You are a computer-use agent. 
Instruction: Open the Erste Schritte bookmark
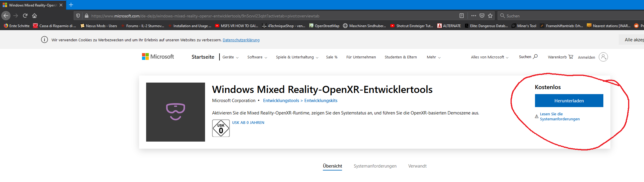click(x=17, y=26)
